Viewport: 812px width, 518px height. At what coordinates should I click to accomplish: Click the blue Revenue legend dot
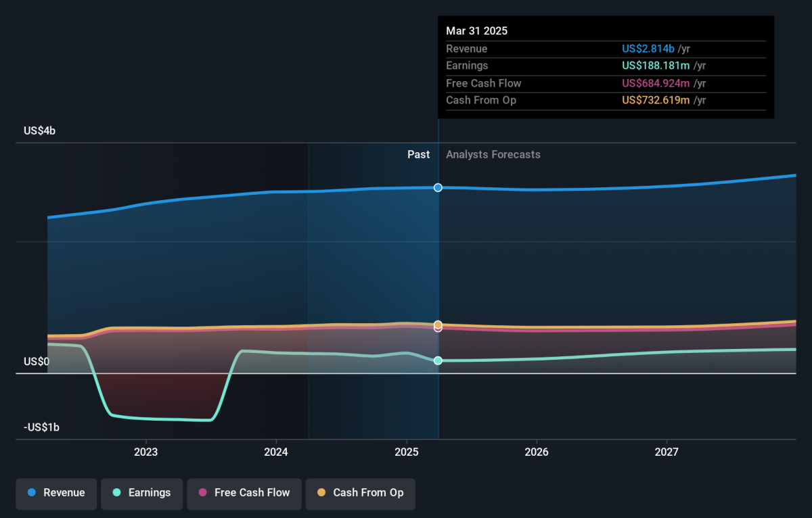[32, 493]
